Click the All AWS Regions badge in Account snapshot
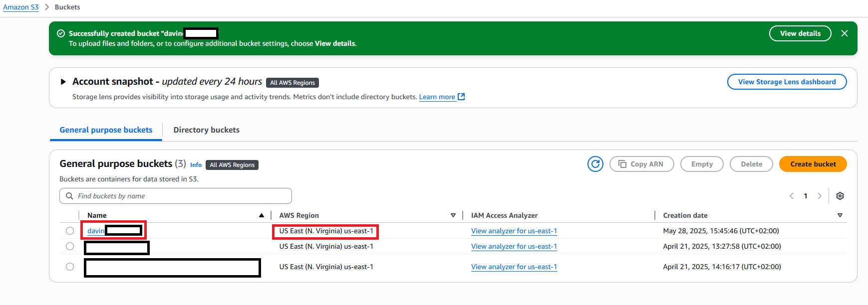Viewport: 868px width, 305px height. click(x=292, y=83)
